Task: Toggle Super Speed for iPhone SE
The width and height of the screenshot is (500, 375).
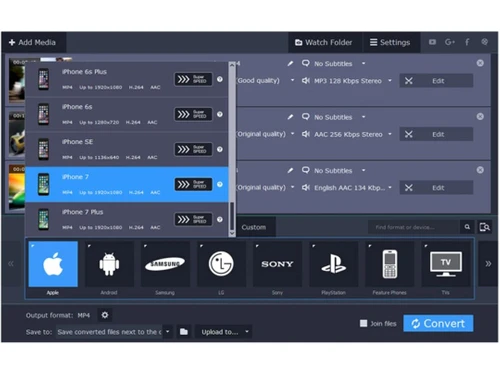Action: [193, 149]
